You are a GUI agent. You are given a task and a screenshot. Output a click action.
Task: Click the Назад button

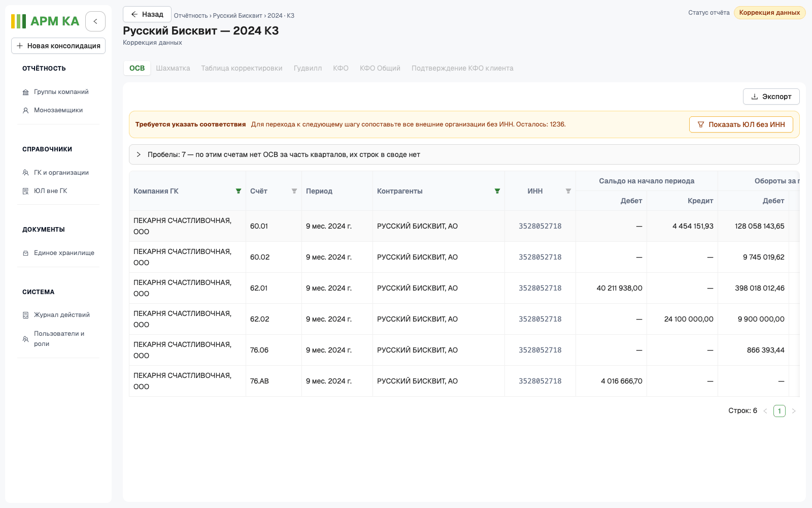point(147,14)
